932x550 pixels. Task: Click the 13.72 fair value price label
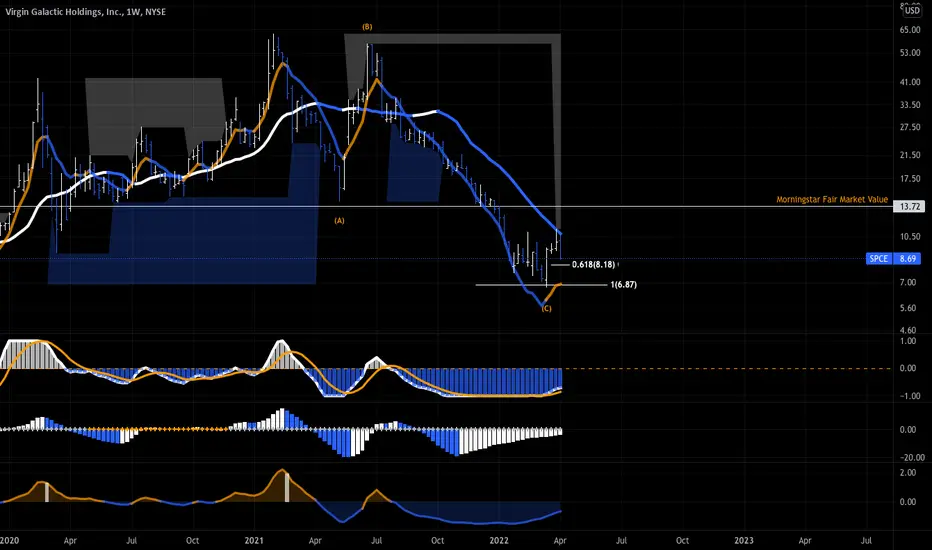coord(909,206)
